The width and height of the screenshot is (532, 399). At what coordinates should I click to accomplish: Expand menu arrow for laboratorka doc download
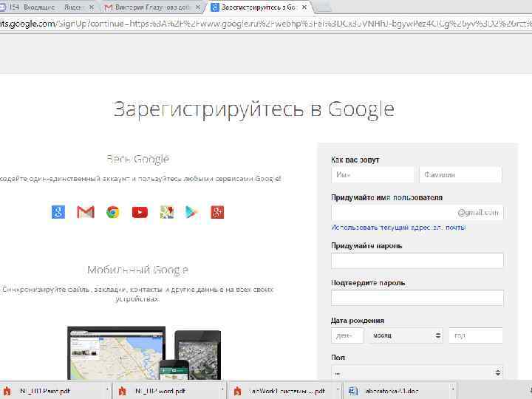453,391
